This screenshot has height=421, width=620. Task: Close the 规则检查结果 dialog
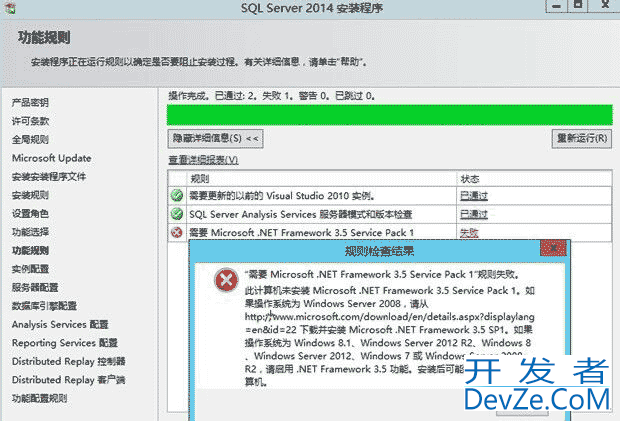(x=551, y=249)
